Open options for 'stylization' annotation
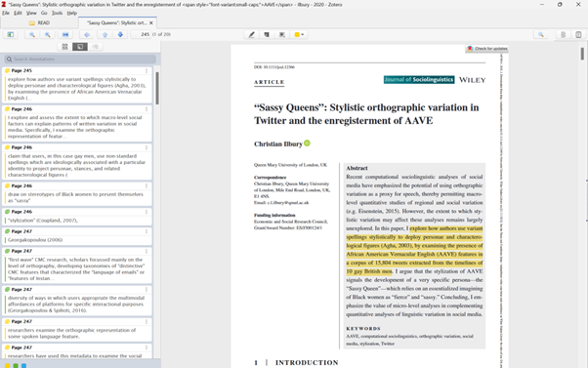This screenshot has width=588, height=368. point(147,212)
